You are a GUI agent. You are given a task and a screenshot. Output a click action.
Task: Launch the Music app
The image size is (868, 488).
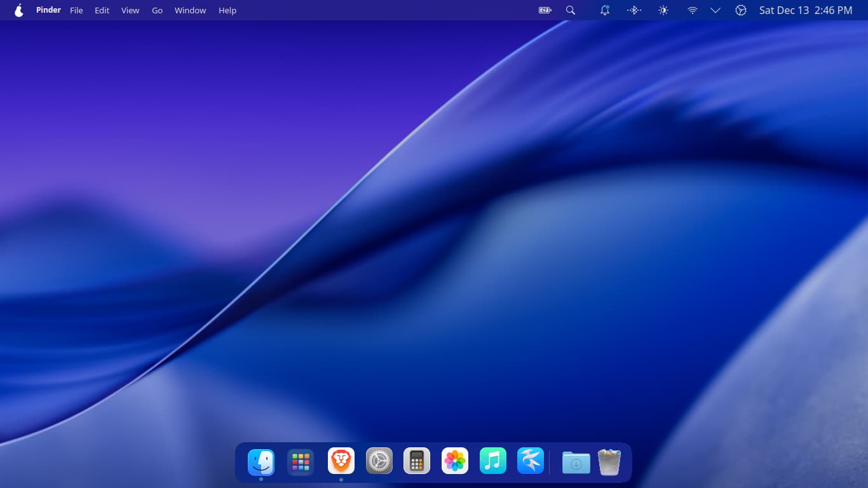[493, 461]
